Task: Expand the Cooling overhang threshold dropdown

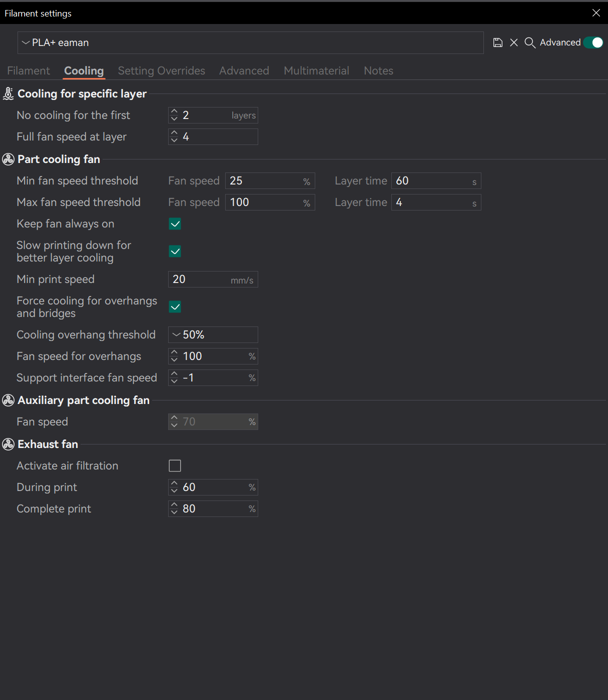Action: tap(213, 335)
